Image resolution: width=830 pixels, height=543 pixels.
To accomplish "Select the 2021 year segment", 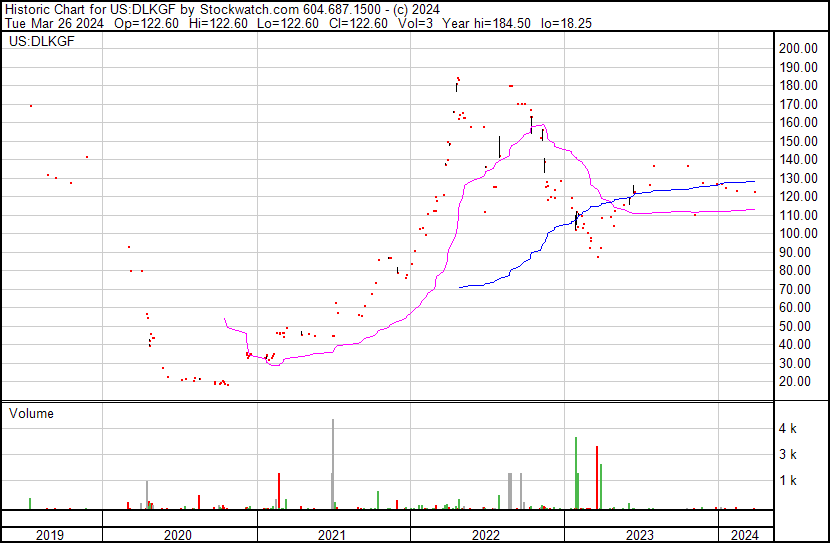I will point(334,535).
